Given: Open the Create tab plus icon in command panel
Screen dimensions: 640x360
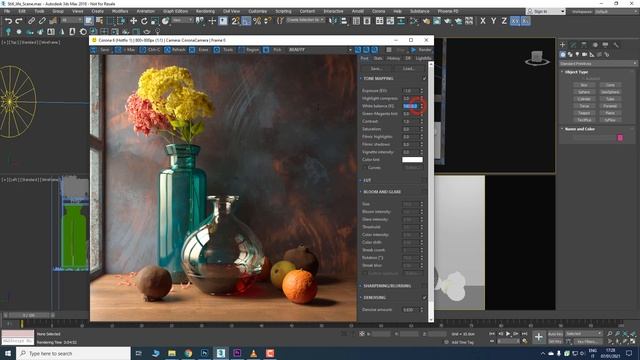Looking at the screenshot, I should pos(563,44).
